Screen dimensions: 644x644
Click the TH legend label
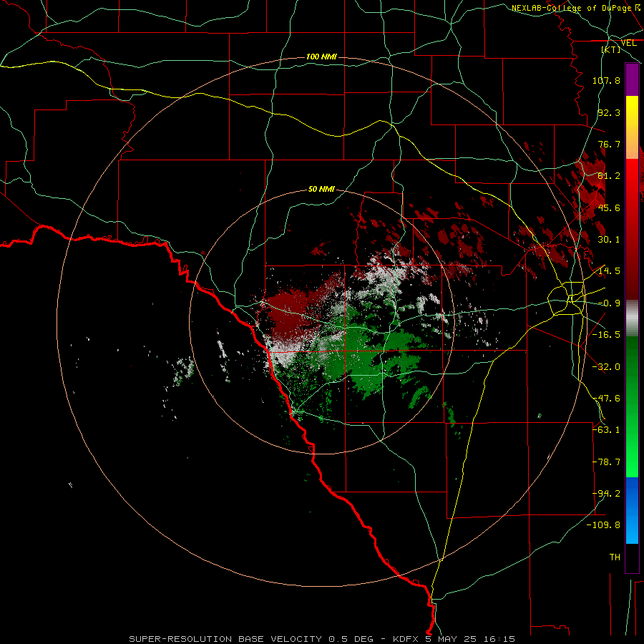pos(615,557)
